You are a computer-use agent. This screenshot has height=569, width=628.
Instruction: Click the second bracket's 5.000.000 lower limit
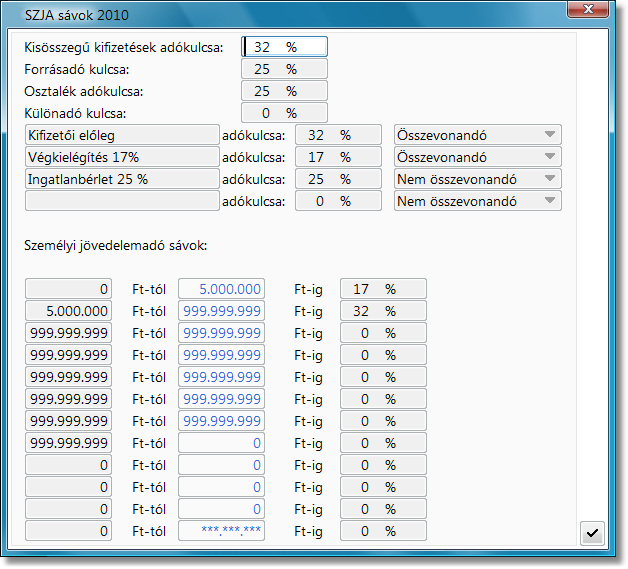coord(68,311)
